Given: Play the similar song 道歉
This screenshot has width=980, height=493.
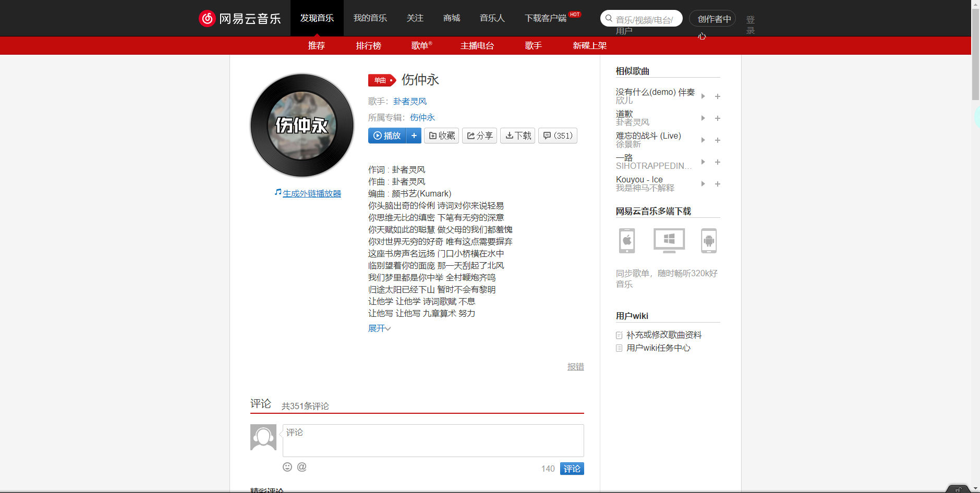Looking at the screenshot, I should [x=703, y=118].
